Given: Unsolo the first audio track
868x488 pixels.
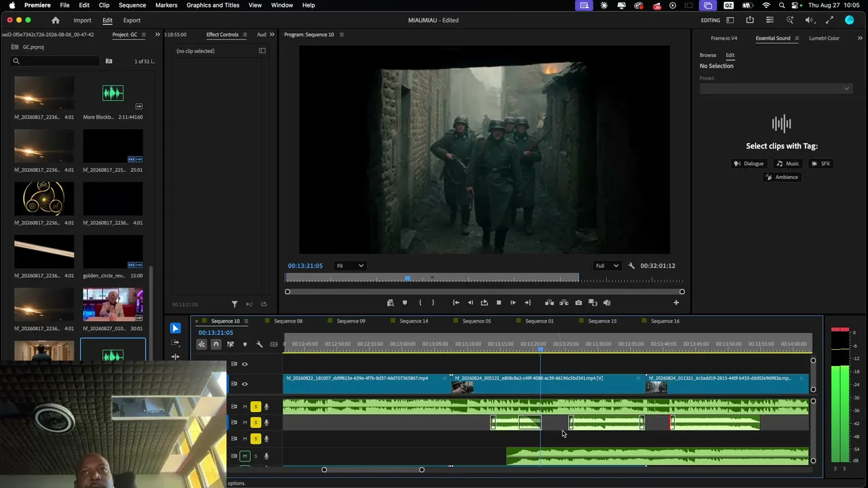Looking at the screenshot, I should 256,407.
